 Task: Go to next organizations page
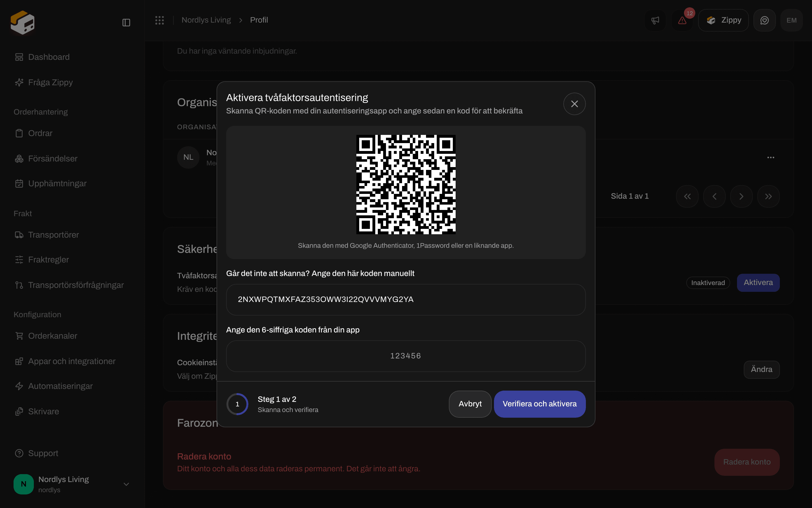(741, 196)
